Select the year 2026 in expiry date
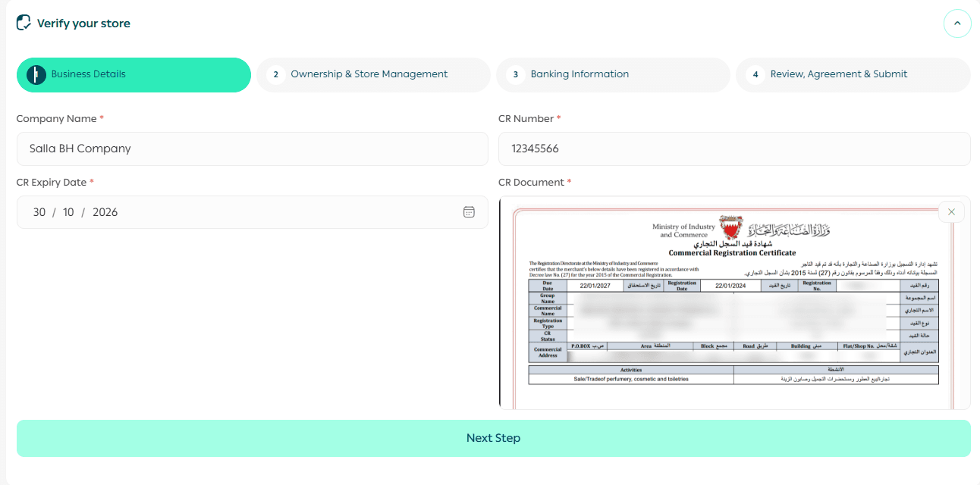The width and height of the screenshot is (980, 485). click(x=105, y=212)
